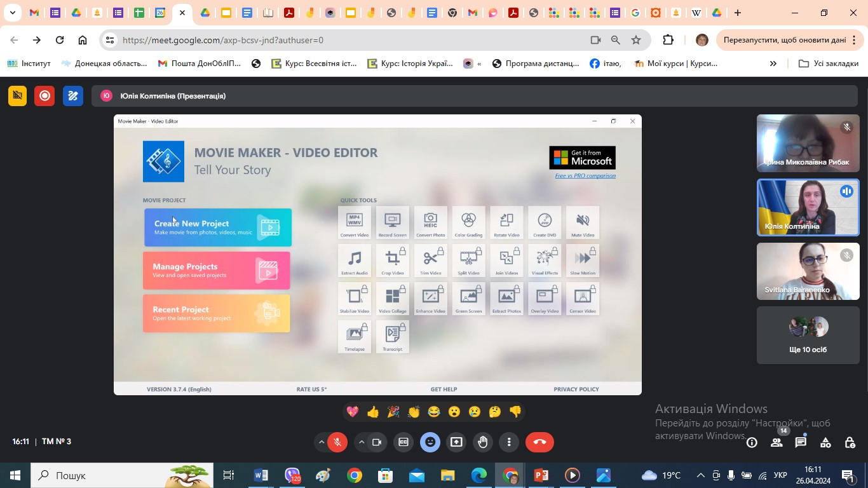The width and height of the screenshot is (868, 488).
Task: Click the red record icon top left
Action: pos(44,96)
